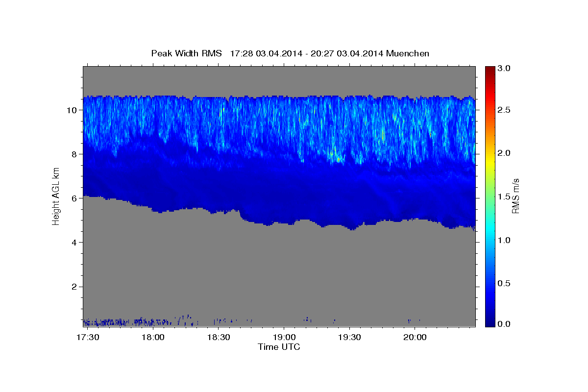This screenshot has height=392, width=588.
Task: Click the 'Time UTC' axis title
Action: (279, 347)
